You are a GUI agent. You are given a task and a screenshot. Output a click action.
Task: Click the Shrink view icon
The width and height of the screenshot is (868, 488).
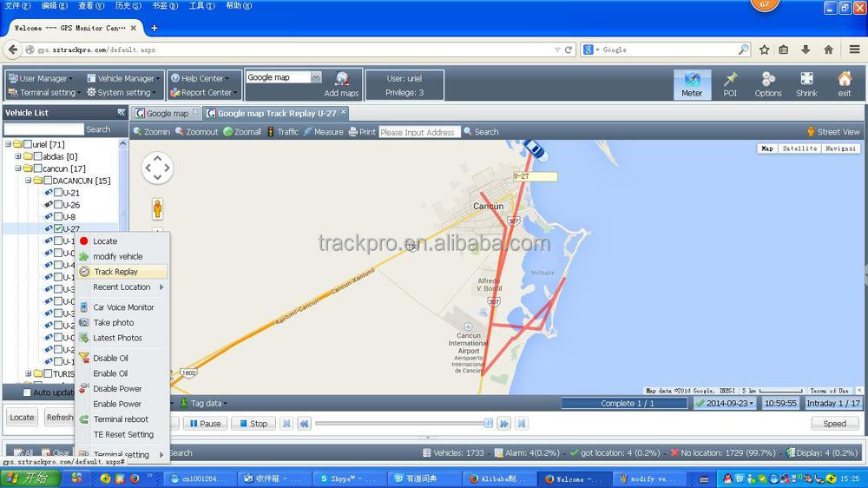tap(806, 80)
